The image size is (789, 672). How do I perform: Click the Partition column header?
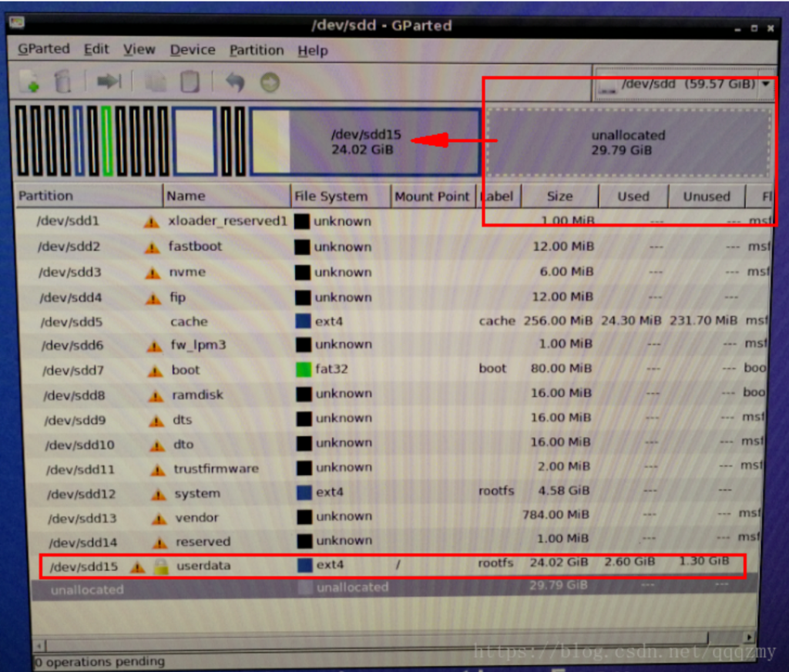tap(89, 195)
